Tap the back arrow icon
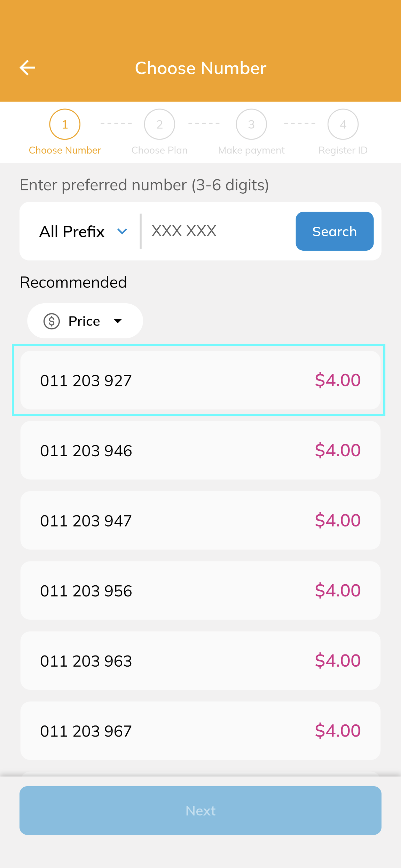This screenshot has height=868, width=401. coord(27,67)
